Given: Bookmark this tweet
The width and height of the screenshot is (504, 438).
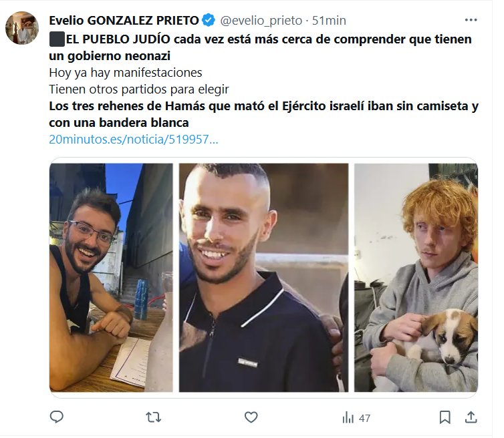Looking at the screenshot, I should click(445, 417).
